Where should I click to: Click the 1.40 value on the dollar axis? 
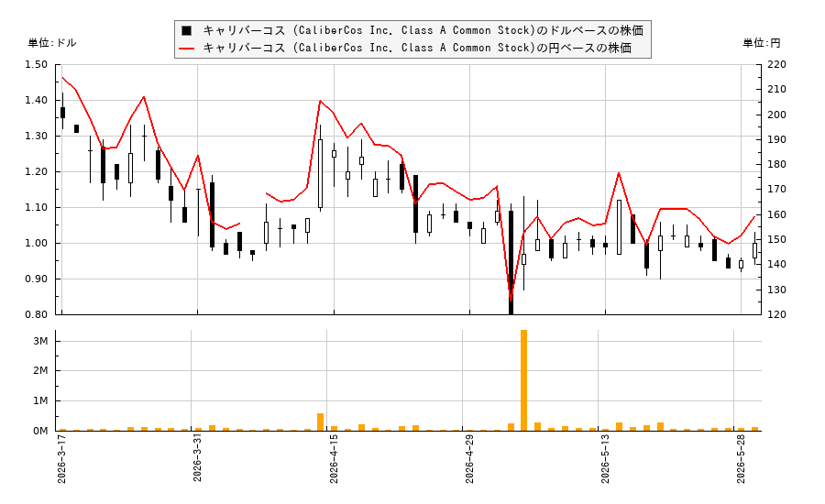36,100
